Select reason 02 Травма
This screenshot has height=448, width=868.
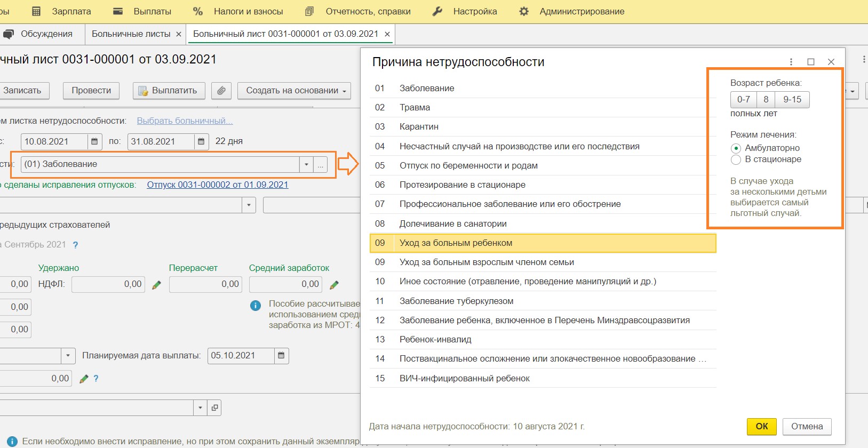coord(543,108)
